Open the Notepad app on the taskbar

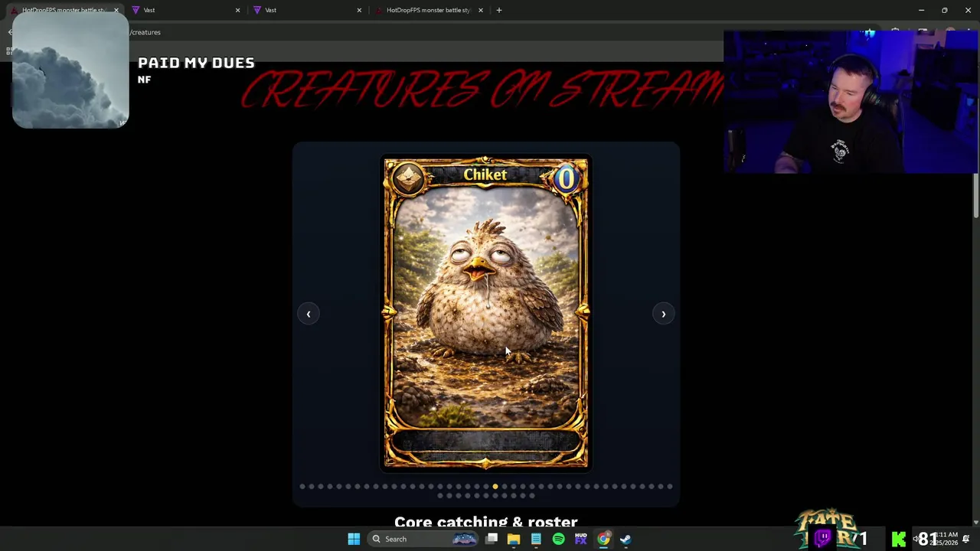coord(536,539)
